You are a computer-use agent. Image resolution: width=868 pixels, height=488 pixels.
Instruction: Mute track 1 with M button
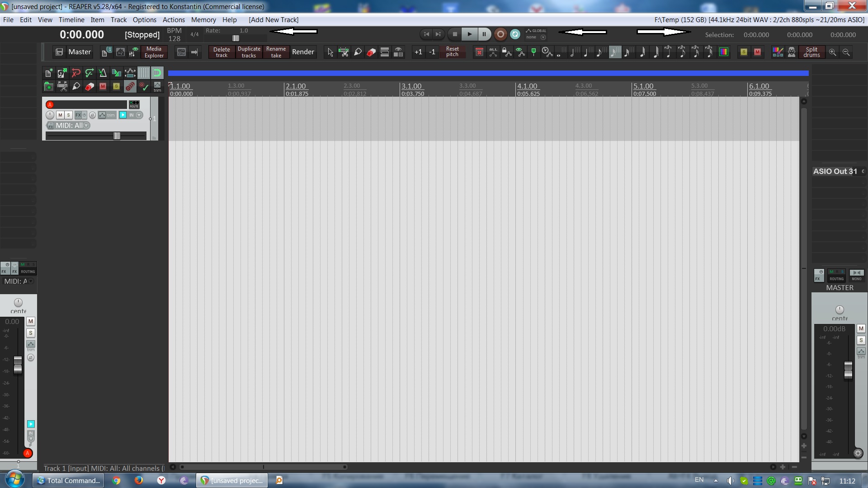[60, 115]
